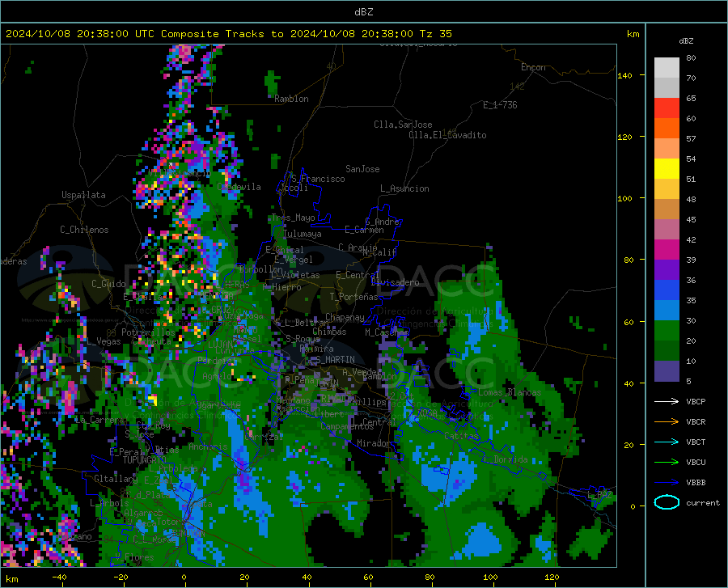The width and height of the screenshot is (728, 588).
Task: Click the C_Guido map label
Action: [x=108, y=284]
